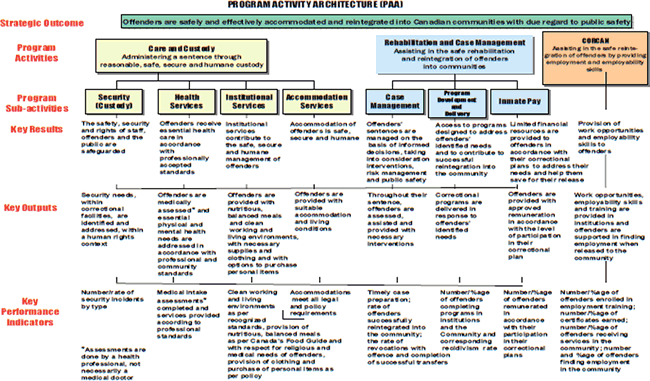Screen dimensions: 650x381
Task: Click the Program Development and Delivery box
Action: (x=457, y=103)
